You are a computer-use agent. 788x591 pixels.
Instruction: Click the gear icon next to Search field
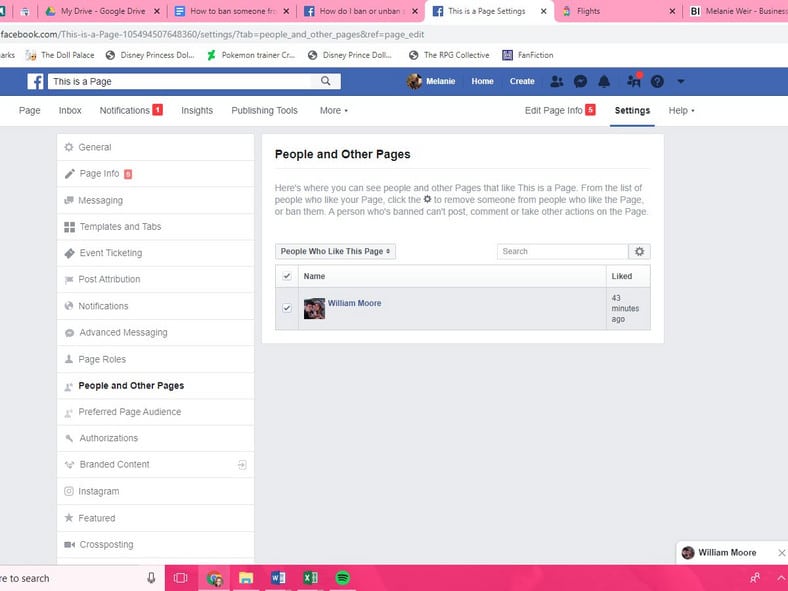pos(639,251)
